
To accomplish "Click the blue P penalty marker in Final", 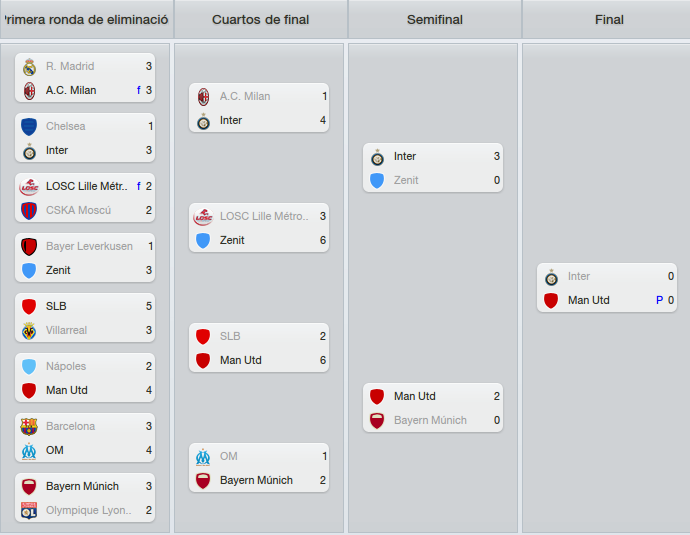I will (659, 300).
